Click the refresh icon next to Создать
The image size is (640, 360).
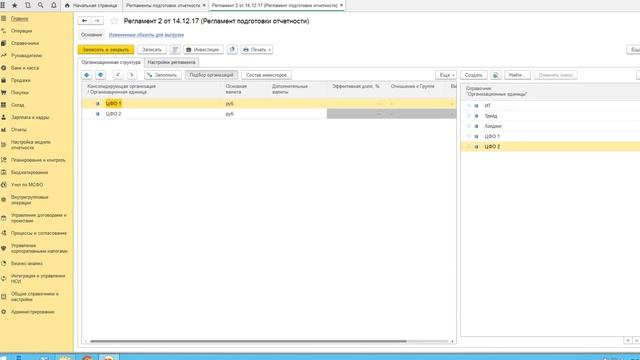click(496, 75)
